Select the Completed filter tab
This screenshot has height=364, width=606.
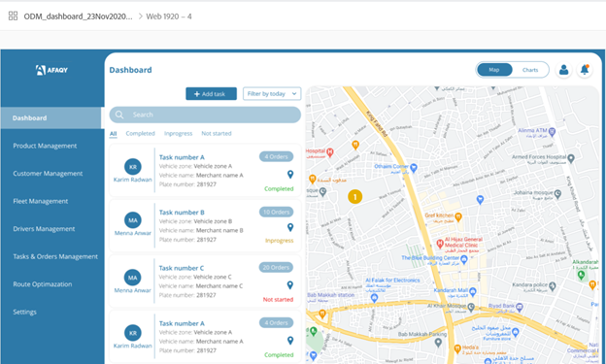140,133
